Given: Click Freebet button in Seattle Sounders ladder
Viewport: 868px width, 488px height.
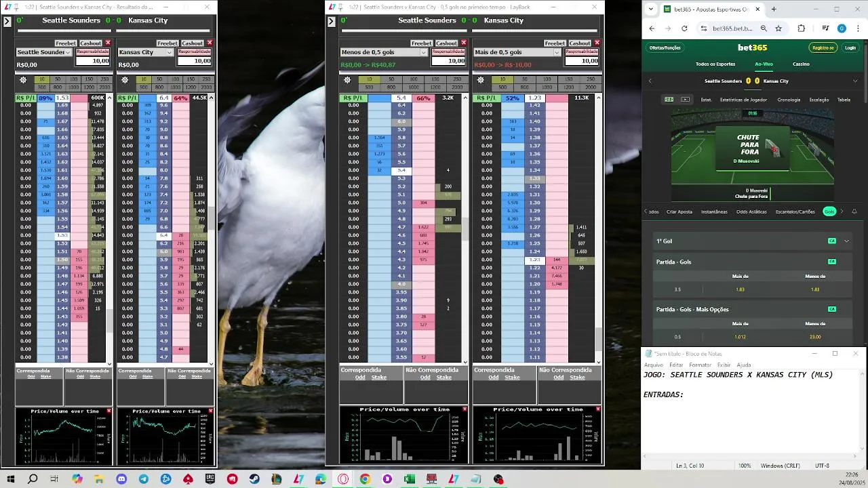Looking at the screenshot, I should click(66, 43).
